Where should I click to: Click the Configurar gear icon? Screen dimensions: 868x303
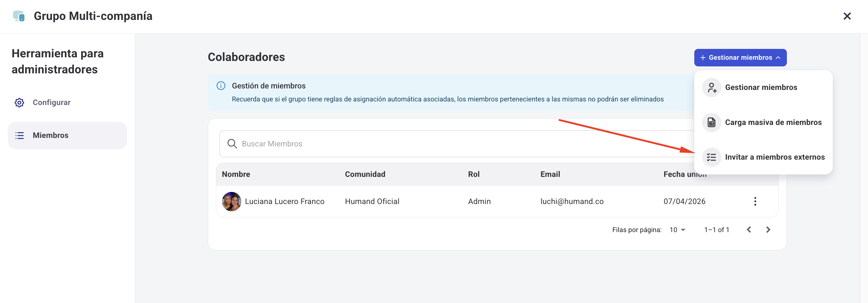pyautogui.click(x=19, y=103)
